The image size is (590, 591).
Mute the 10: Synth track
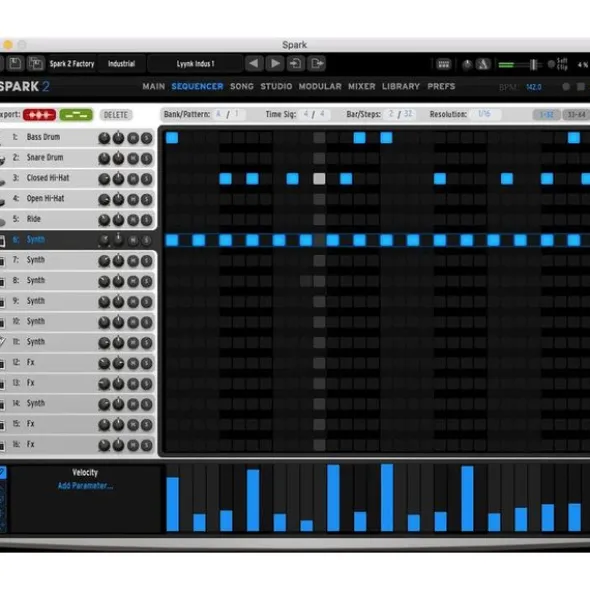point(133,322)
